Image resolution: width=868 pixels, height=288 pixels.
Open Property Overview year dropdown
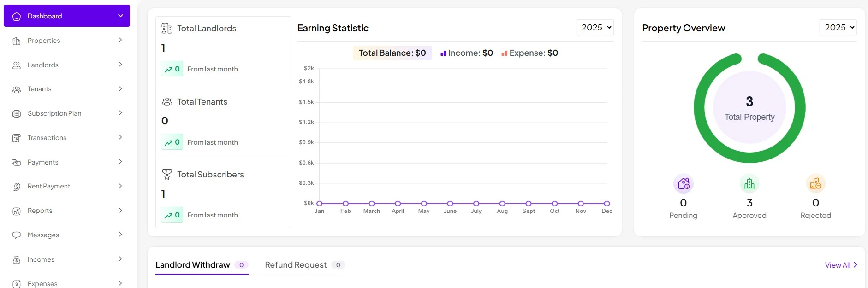tap(838, 28)
